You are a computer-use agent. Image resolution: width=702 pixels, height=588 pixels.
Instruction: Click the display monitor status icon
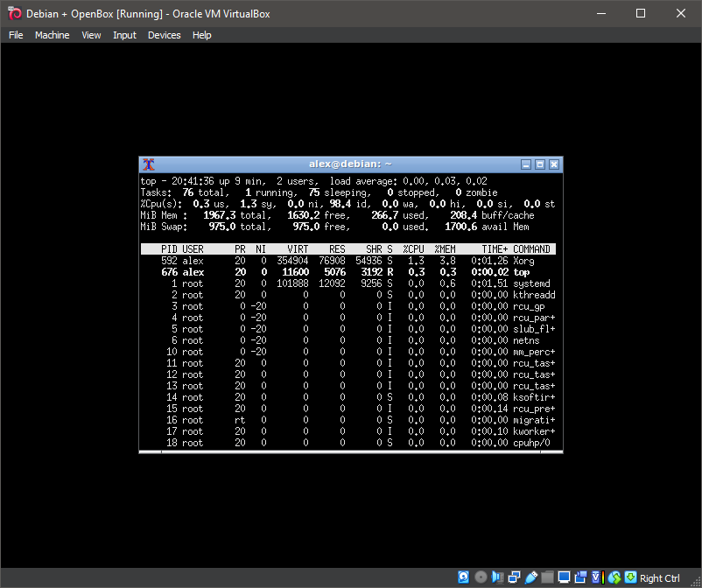[564, 577]
